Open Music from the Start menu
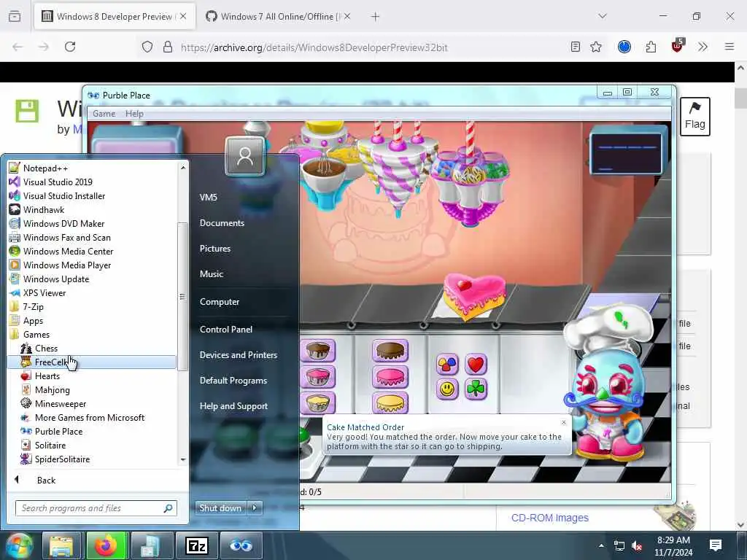The width and height of the screenshot is (747, 560). pos(212,274)
